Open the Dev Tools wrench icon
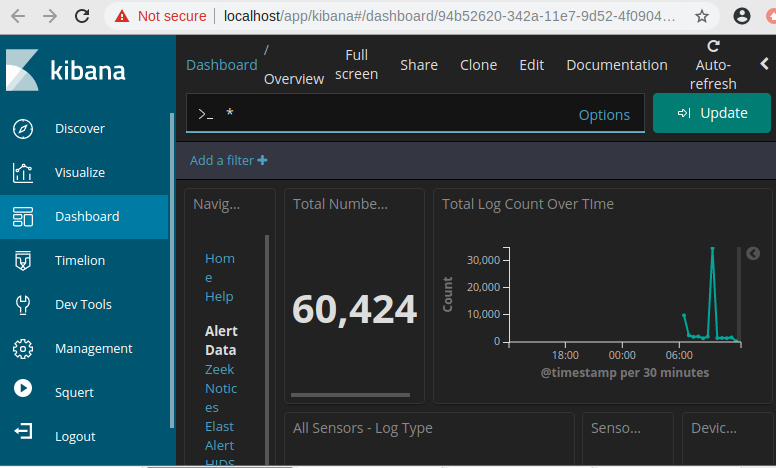776x468 pixels. tap(23, 305)
